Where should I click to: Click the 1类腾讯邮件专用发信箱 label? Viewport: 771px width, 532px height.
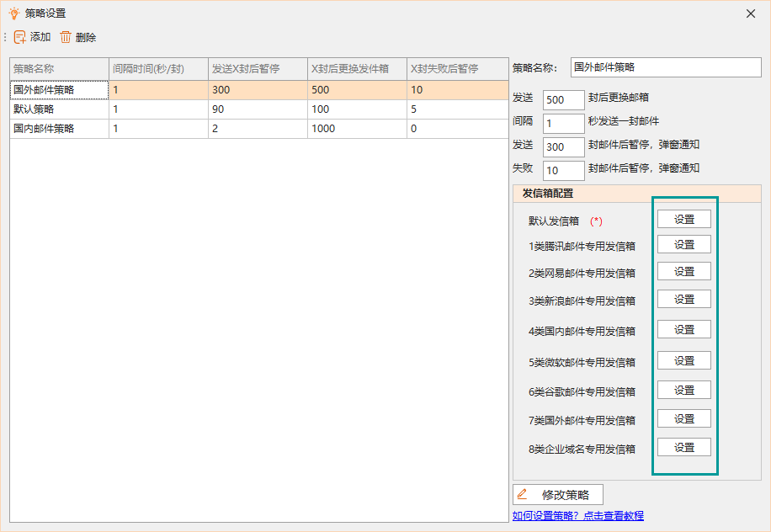point(582,247)
